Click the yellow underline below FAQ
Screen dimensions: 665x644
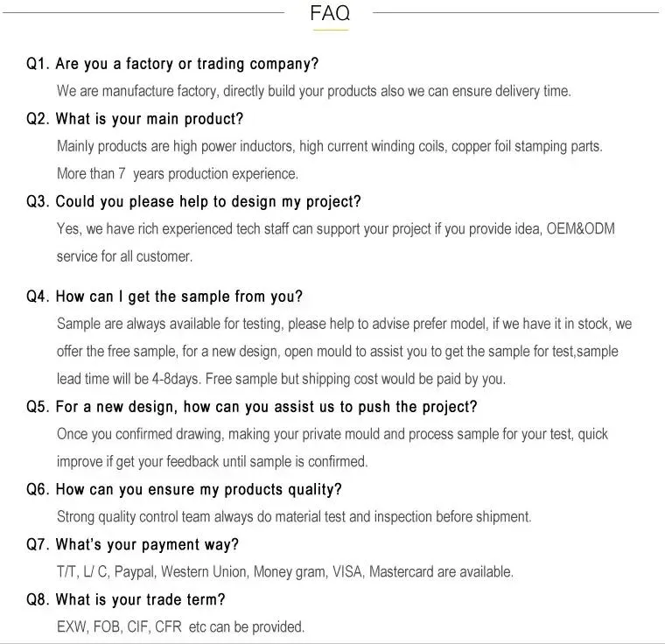pos(330,31)
